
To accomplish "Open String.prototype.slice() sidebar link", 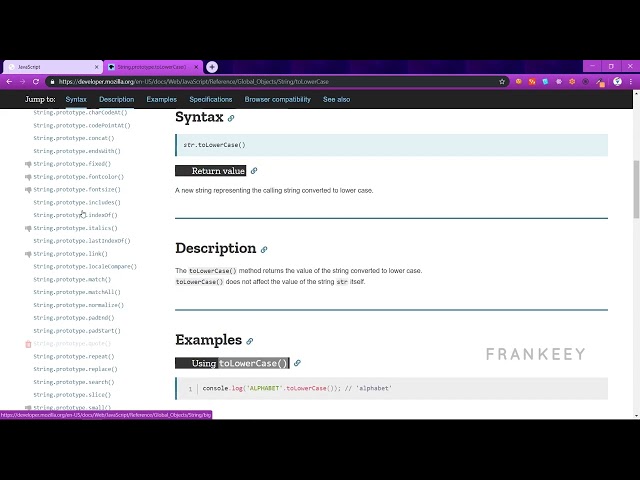I will 72,395.
